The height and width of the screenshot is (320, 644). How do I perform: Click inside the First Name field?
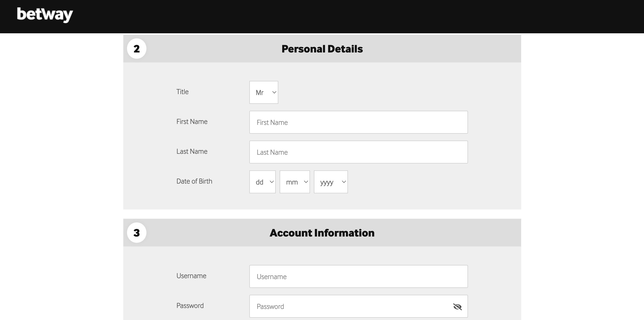point(358,122)
